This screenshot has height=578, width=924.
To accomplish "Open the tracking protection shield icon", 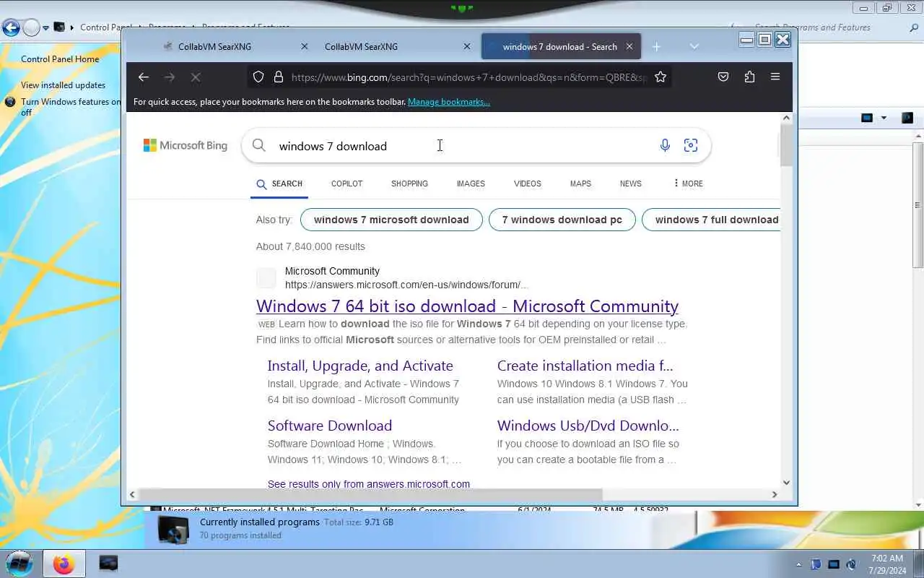I will [x=258, y=77].
